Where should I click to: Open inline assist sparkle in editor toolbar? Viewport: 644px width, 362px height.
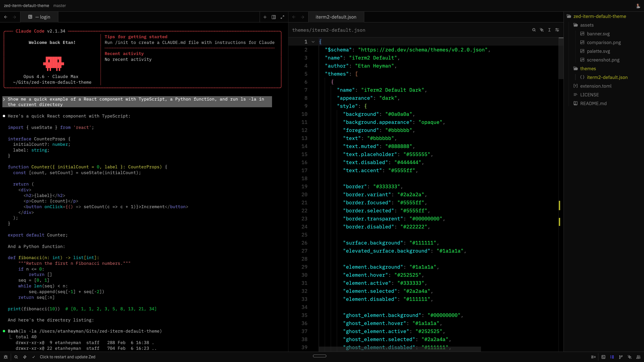(x=542, y=30)
